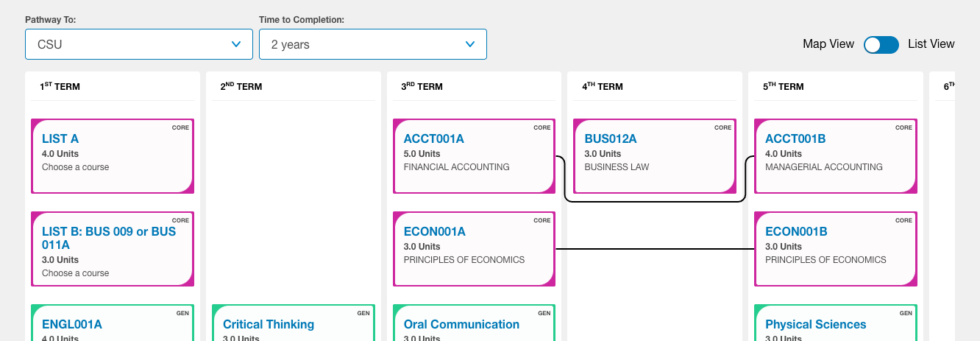Select the BUS012A Business Law card
Screen dimensions: 980x341
tap(654, 156)
